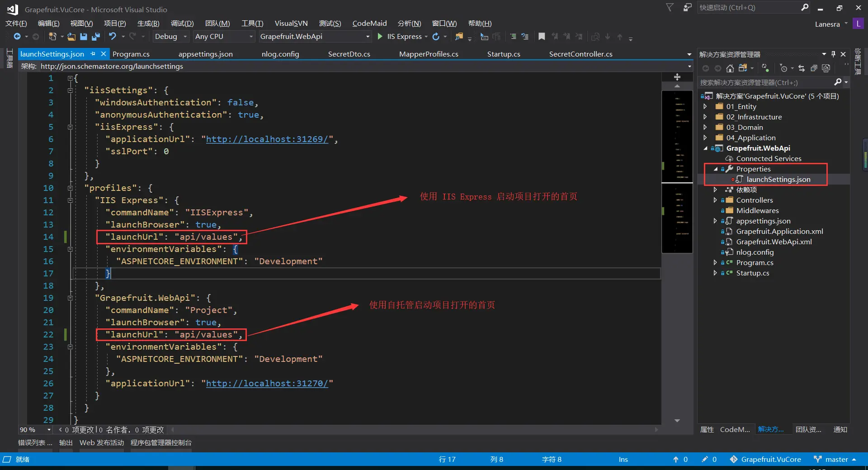The height and width of the screenshot is (470, 868).
Task: Select launchSettings.json in Solution Explorer
Action: pyautogui.click(x=778, y=180)
